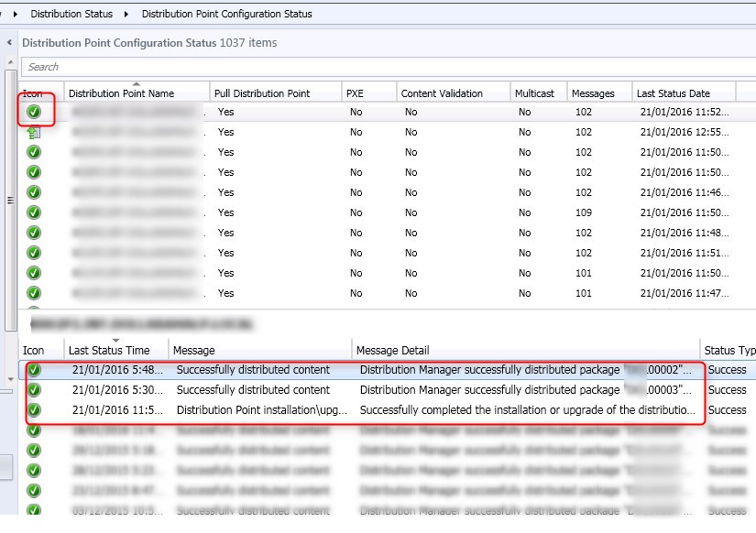756x533 pixels.
Task: Click the up arrow of the left scrollbar
Action: (x=11, y=62)
